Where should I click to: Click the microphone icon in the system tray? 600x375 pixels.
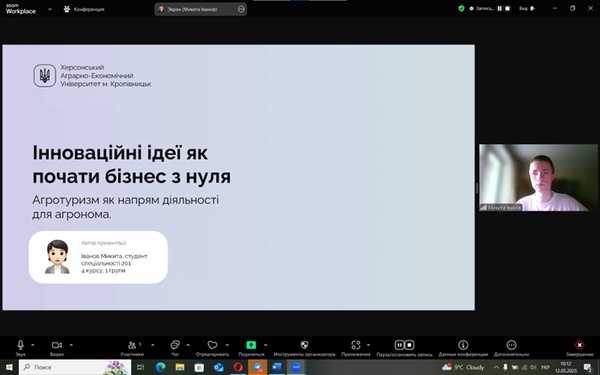coord(505,367)
